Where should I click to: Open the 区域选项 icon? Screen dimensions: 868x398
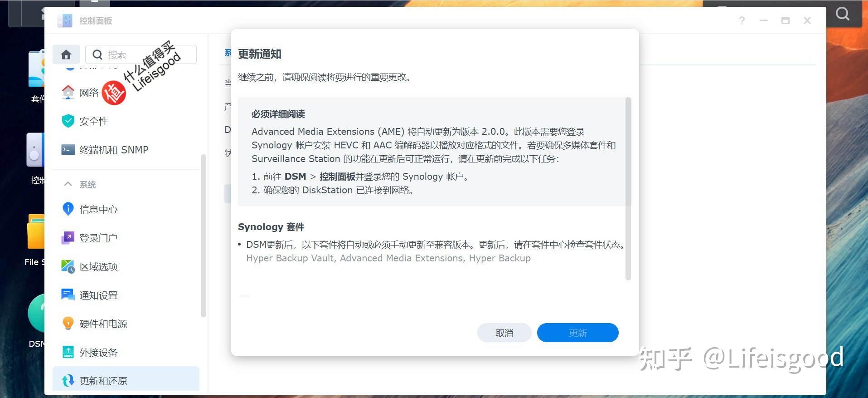(68, 266)
